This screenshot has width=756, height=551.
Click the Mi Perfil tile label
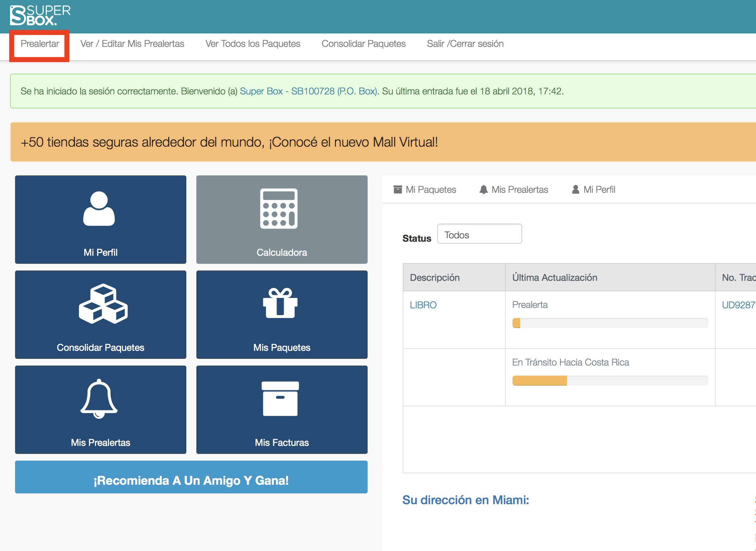click(x=101, y=252)
